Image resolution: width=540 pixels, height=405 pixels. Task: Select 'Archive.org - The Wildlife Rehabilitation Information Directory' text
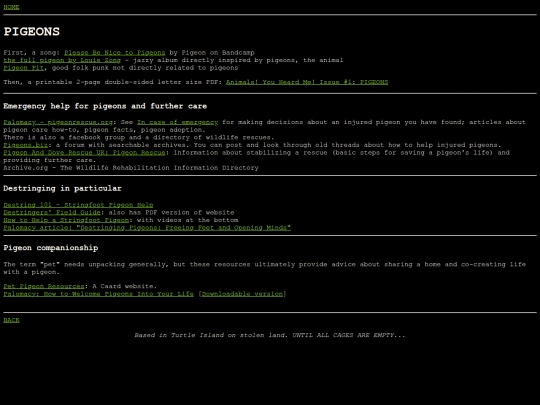click(131, 168)
